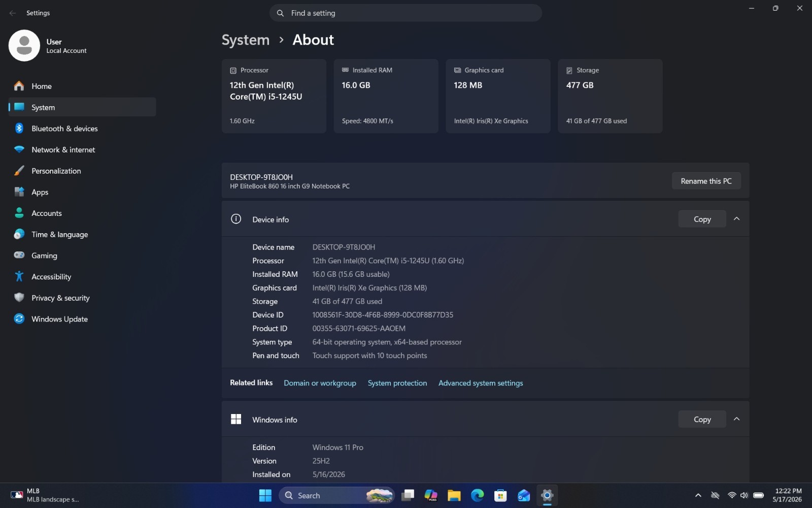The width and height of the screenshot is (812, 508).
Task: Collapse the Device info section
Action: (x=737, y=219)
